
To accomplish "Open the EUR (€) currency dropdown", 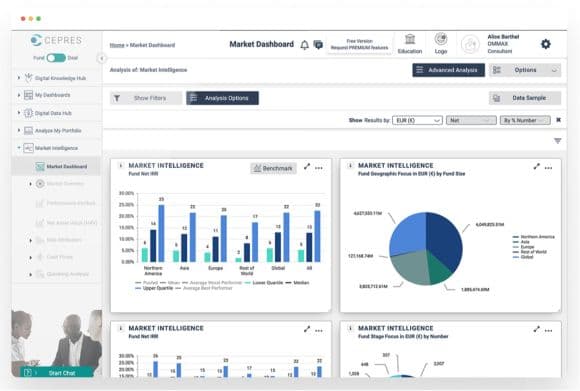I will (417, 120).
